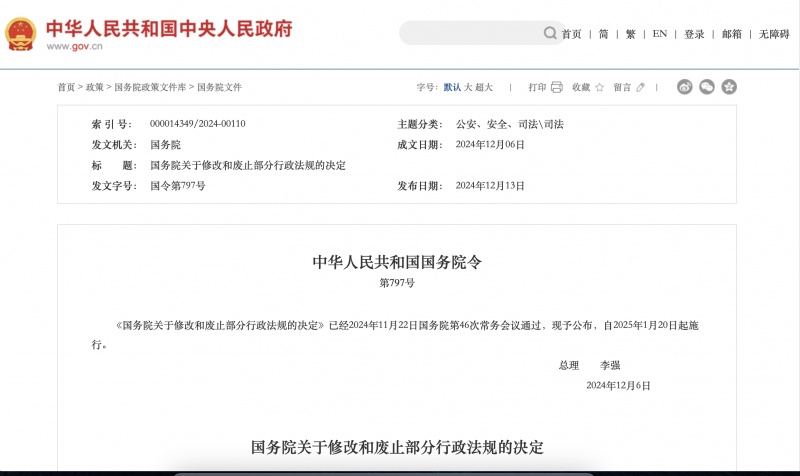Click the pencil message icon
This screenshot has height=476, width=800.
coord(640,87)
